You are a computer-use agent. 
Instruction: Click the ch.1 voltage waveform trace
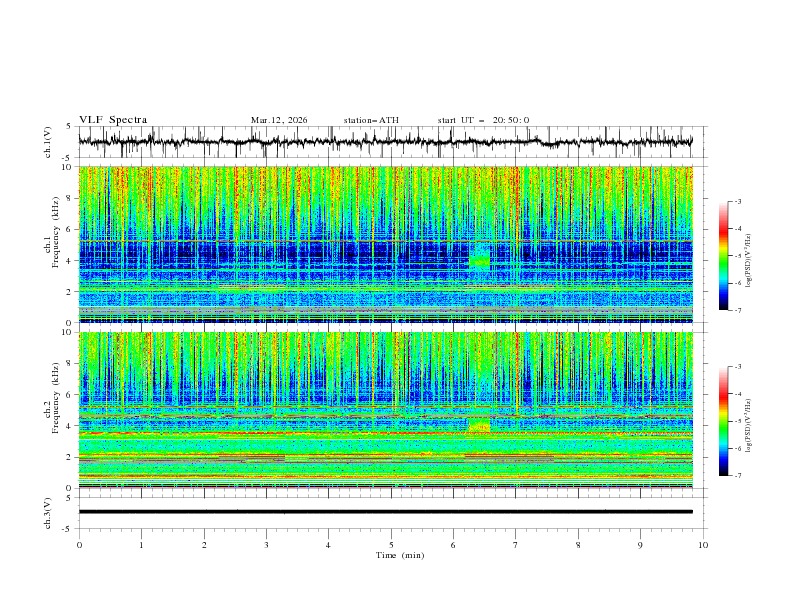(385, 142)
